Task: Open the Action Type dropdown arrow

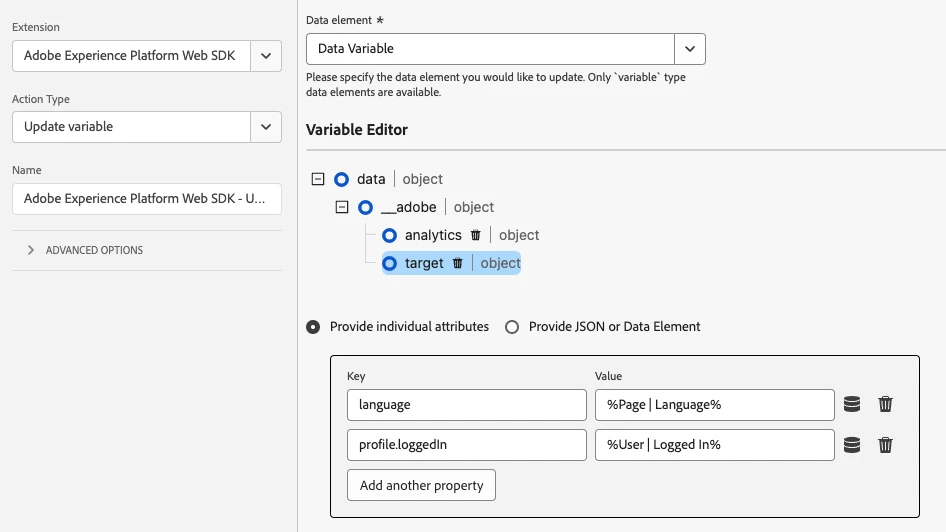Action: (x=266, y=127)
